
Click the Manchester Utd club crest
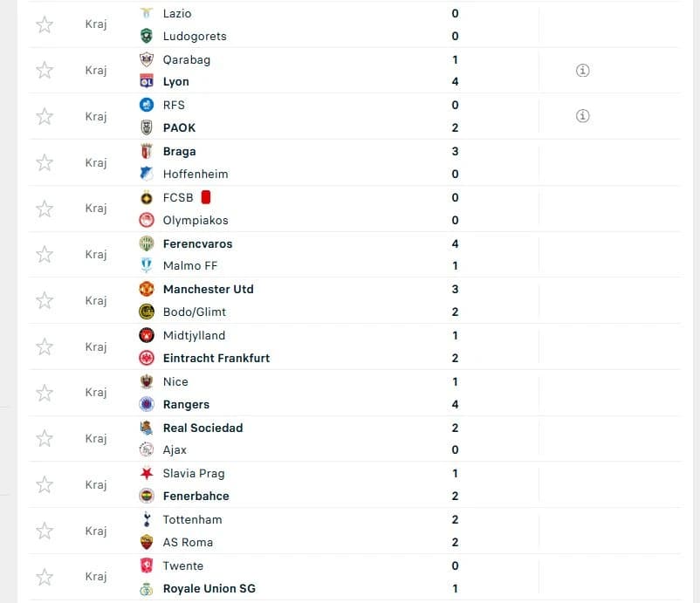pos(147,289)
